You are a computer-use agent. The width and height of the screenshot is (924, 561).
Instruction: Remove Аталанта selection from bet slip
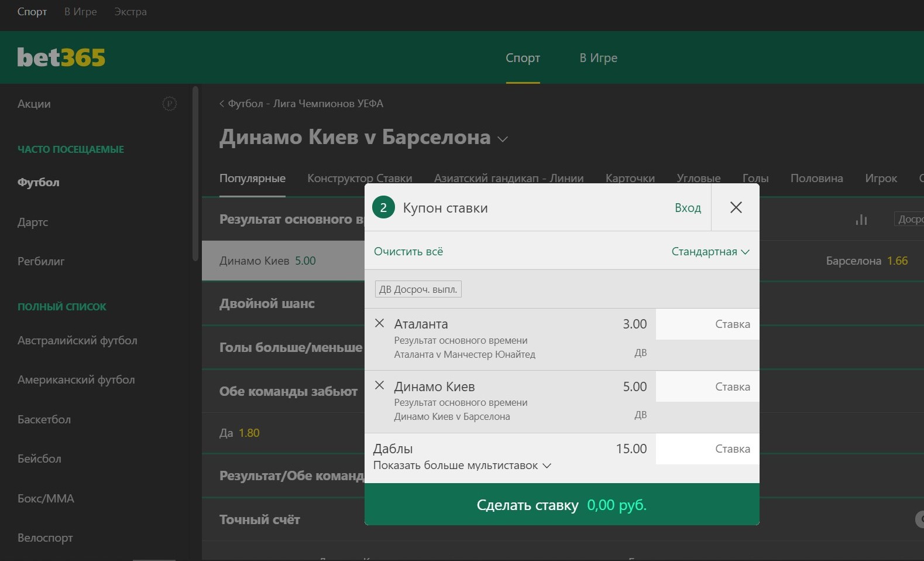pos(379,323)
